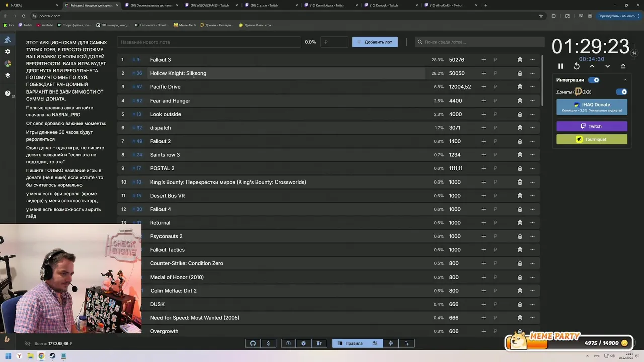Add time with the up arrow
This screenshot has width=644, height=362.
592,66
